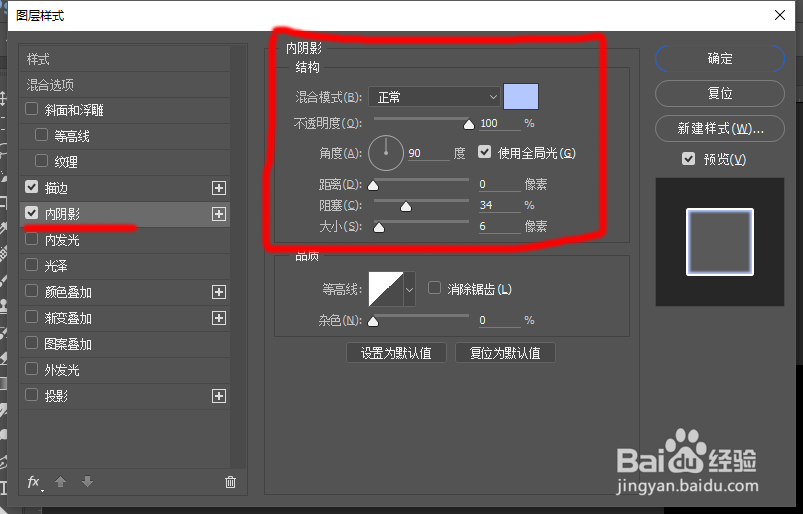This screenshot has height=514, width=803.
Task: Toggle 使用全局光 checkbox
Action: 484,152
